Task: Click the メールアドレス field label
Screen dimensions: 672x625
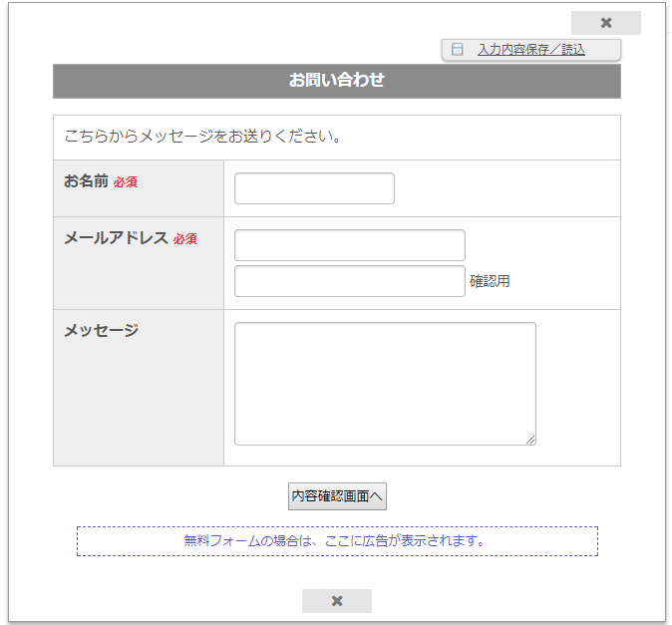Action: (116, 238)
